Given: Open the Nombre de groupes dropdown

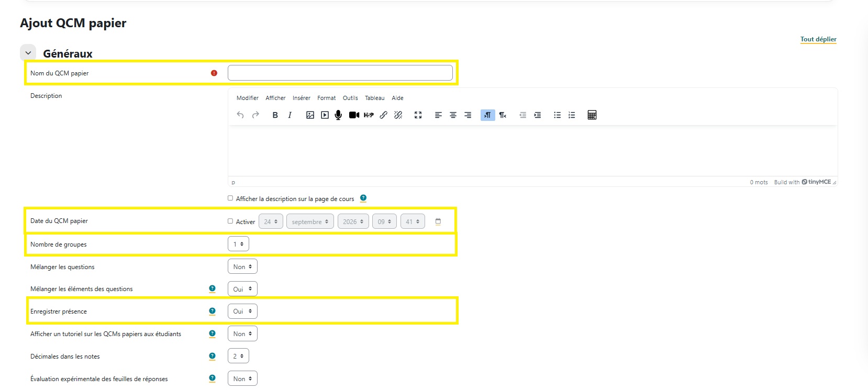Looking at the screenshot, I should pyautogui.click(x=238, y=244).
